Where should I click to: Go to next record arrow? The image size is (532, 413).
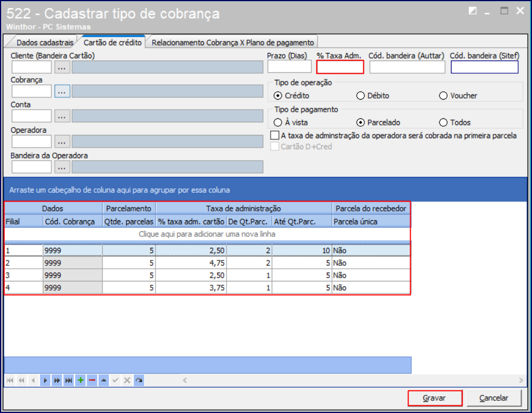[45, 381]
